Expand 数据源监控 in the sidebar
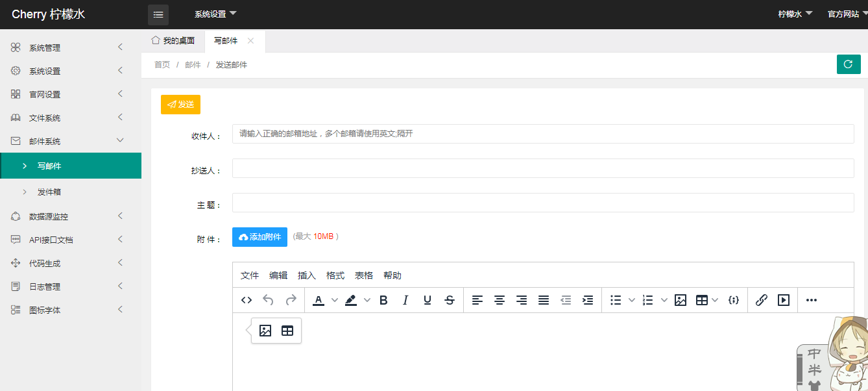Screen dimensions: 868x391 [71, 216]
